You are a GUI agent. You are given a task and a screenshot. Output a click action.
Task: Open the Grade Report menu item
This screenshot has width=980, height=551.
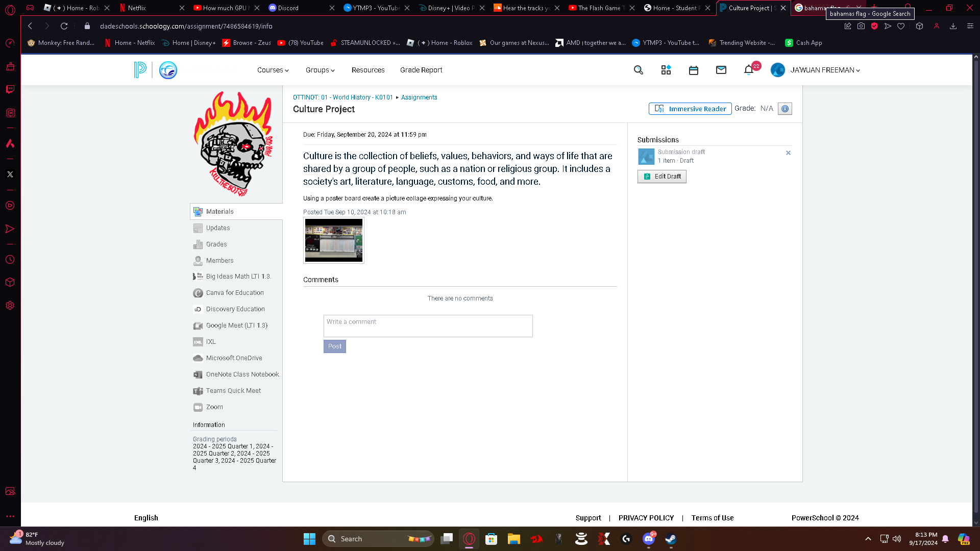click(421, 70)
